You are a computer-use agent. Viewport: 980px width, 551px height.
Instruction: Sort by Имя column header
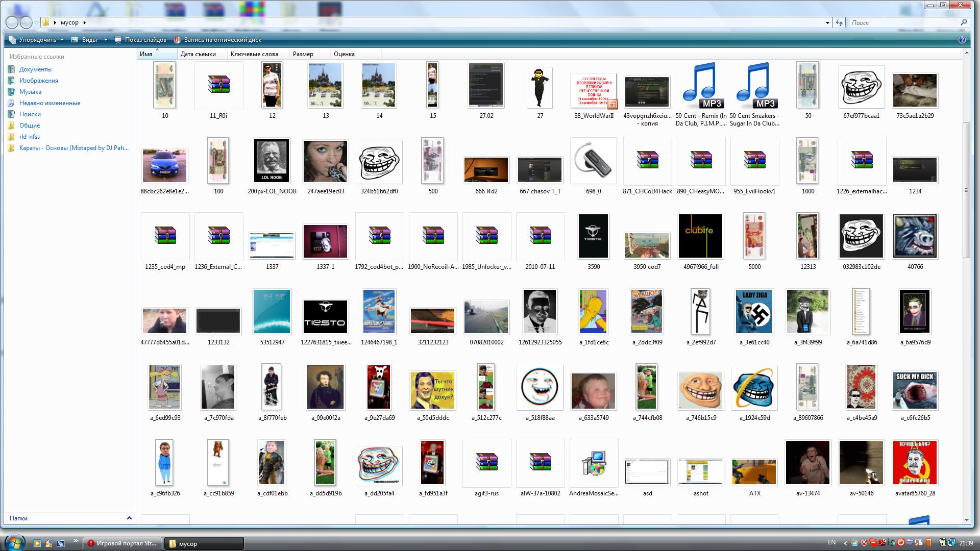tap(157, 54)
